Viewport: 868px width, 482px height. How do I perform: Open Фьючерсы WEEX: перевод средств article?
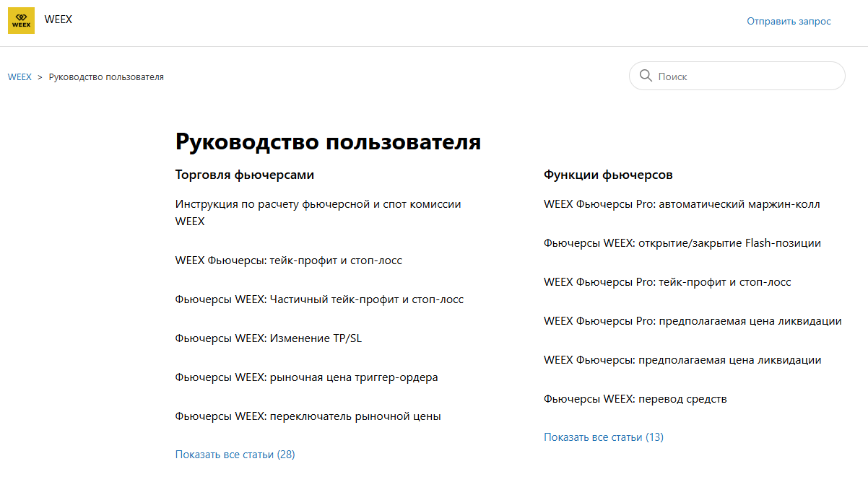[x=635, y=399]
